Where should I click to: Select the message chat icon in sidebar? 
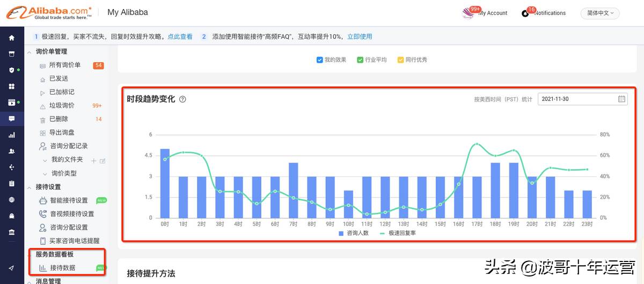pyautogui.click(x=12, y=119)
